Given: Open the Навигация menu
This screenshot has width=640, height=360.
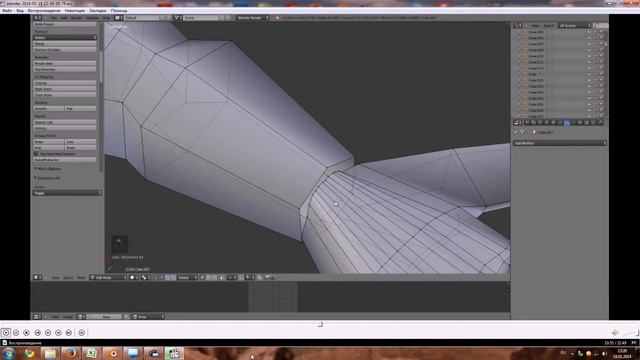Looking at the screenshot, I should coord(75,11).
